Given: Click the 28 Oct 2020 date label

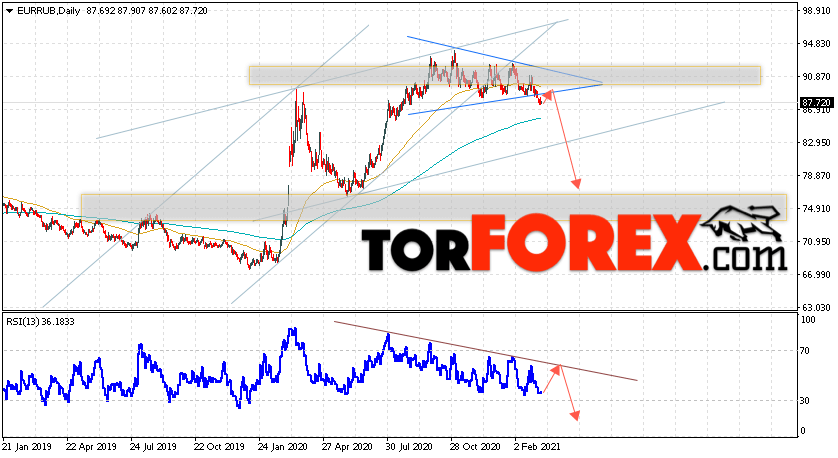Looking at the screenshot, I should [x=475, y=446].
